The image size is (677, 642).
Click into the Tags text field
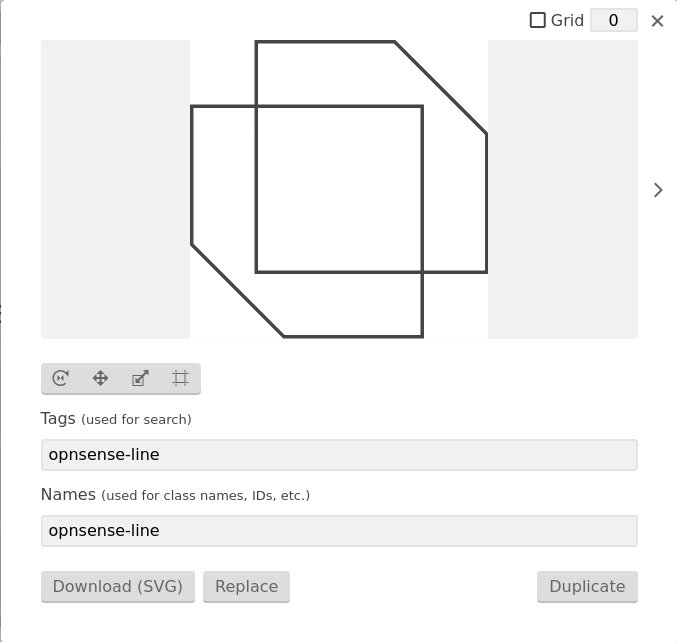tap(339, 455)
